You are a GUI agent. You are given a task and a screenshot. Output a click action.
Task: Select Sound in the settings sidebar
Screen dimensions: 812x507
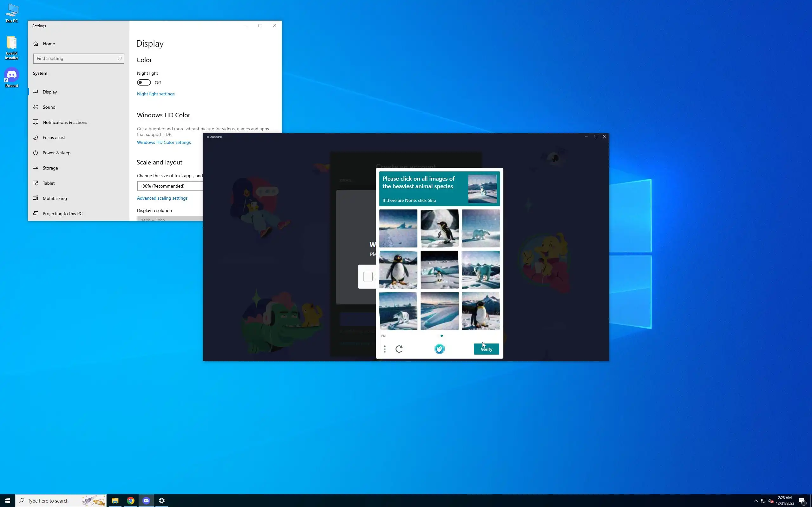tap(49, 107)
